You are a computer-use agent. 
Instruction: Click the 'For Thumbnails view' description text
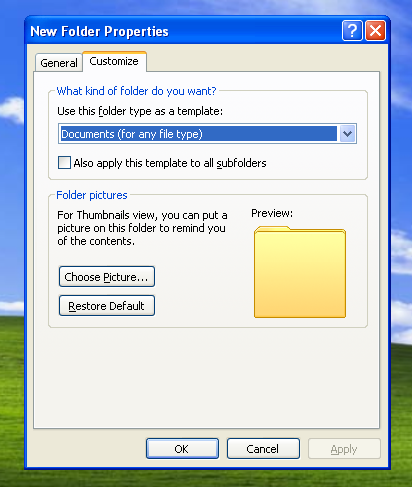click(x=142, y=228)
